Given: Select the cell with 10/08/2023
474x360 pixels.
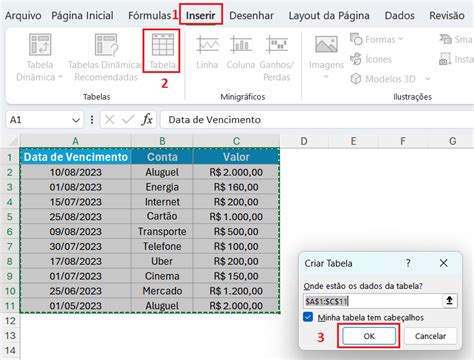Looking at the screenshot, I should coord(76,172).
